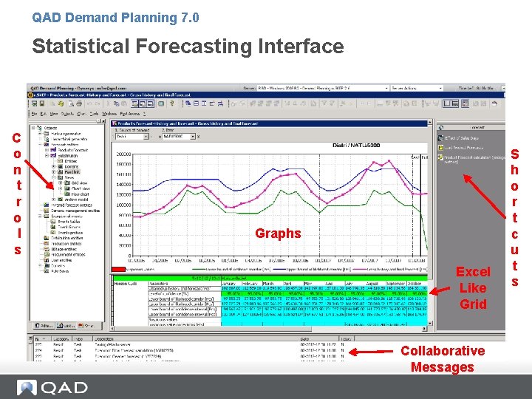Select the Flow chart tree item
This screenshot has height=399, width=532.
point(80,194)
